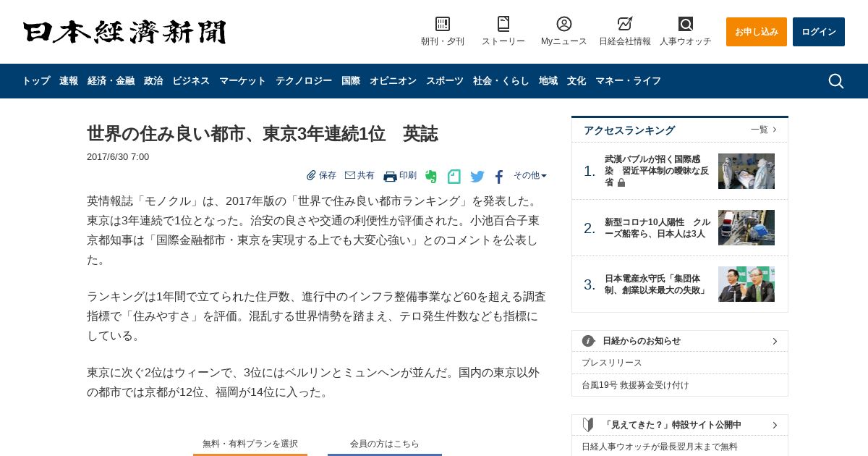Click the article date 2017/6/30 7:00
Screen dimensions: 868x456
click(118, 157)
